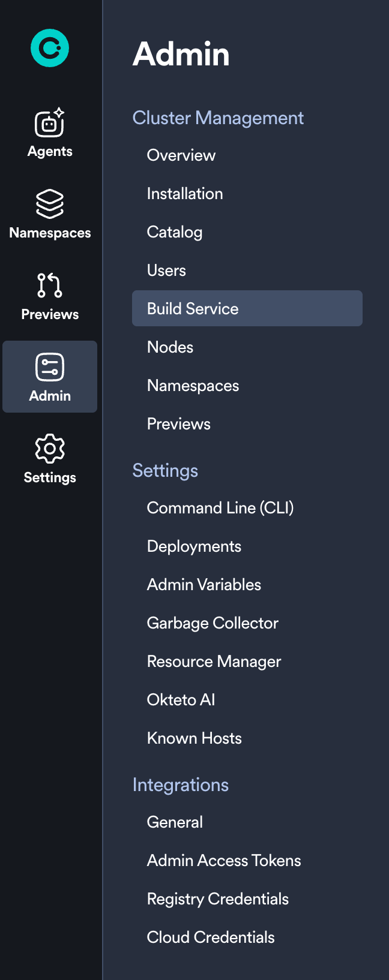Select Okteto AI in the Settings section
389x980 pixels.
(x=181, y=699)
